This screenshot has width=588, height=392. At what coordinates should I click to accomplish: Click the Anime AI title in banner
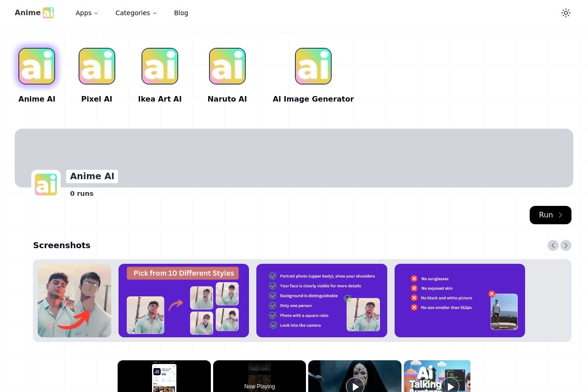[x=92, y=176]
